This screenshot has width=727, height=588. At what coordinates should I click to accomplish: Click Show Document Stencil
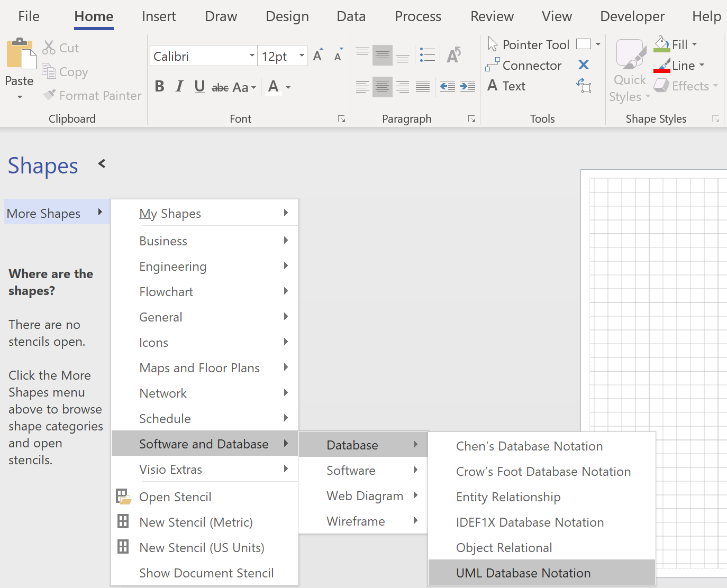pos(206,573)
